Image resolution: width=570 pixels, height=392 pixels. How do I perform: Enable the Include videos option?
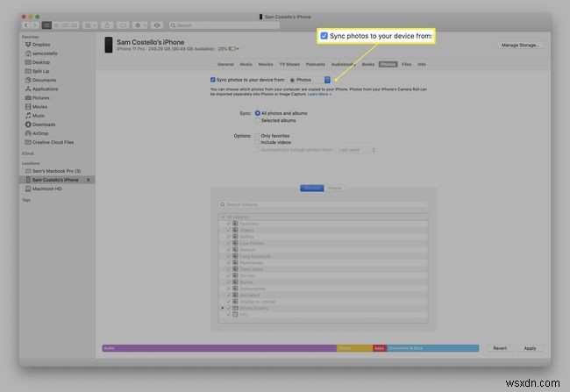(x=257, y=143)
